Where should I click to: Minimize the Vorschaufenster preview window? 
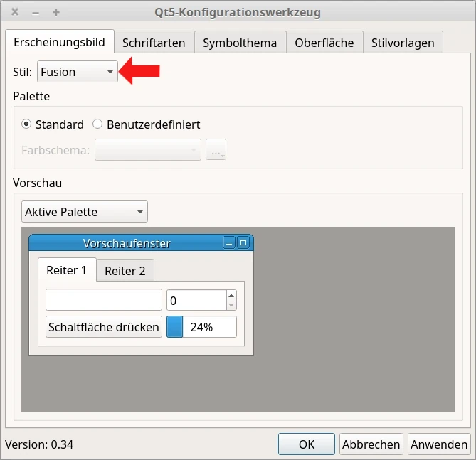point(229,242)
